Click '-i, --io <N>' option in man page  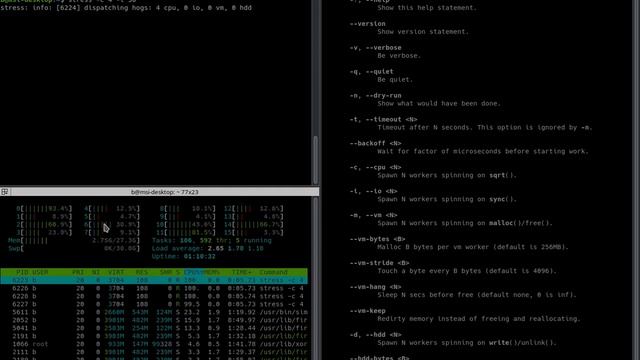pyautogui.click(x=373, y=191)
